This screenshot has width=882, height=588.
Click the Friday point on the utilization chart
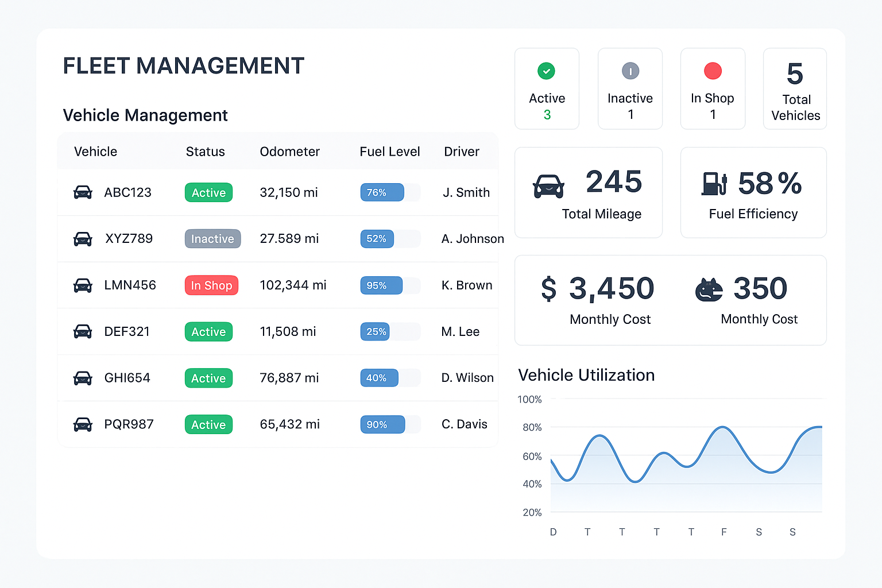(x=724, y=428)
